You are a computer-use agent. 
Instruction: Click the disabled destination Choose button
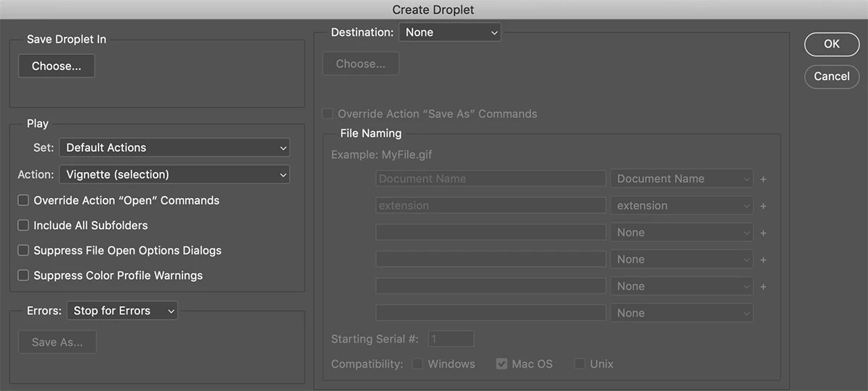[360, 64]
